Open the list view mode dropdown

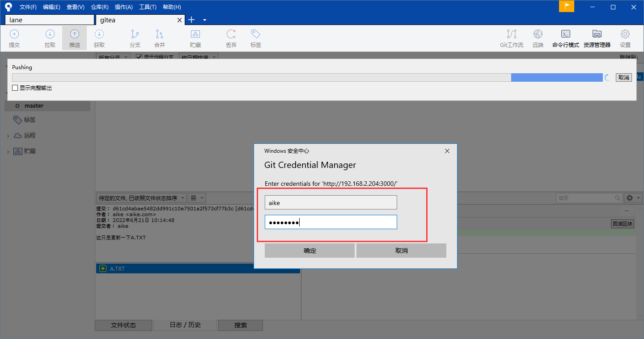pos(196,198)
